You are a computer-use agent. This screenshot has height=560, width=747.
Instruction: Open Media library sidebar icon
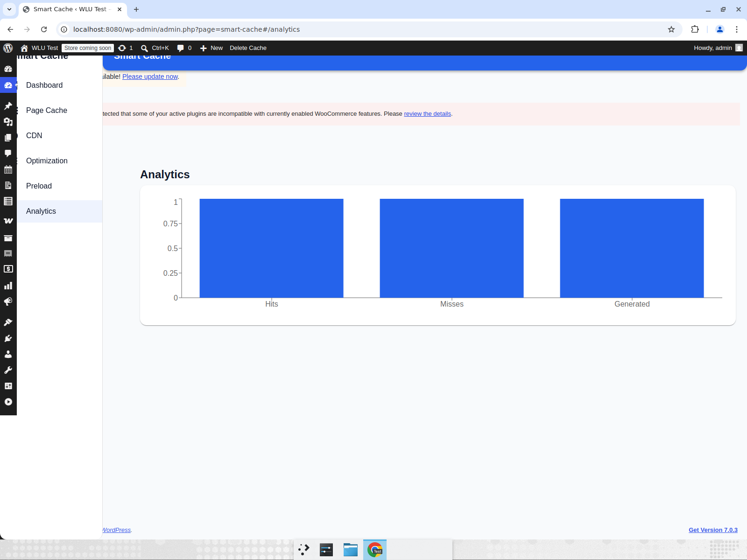8,122
